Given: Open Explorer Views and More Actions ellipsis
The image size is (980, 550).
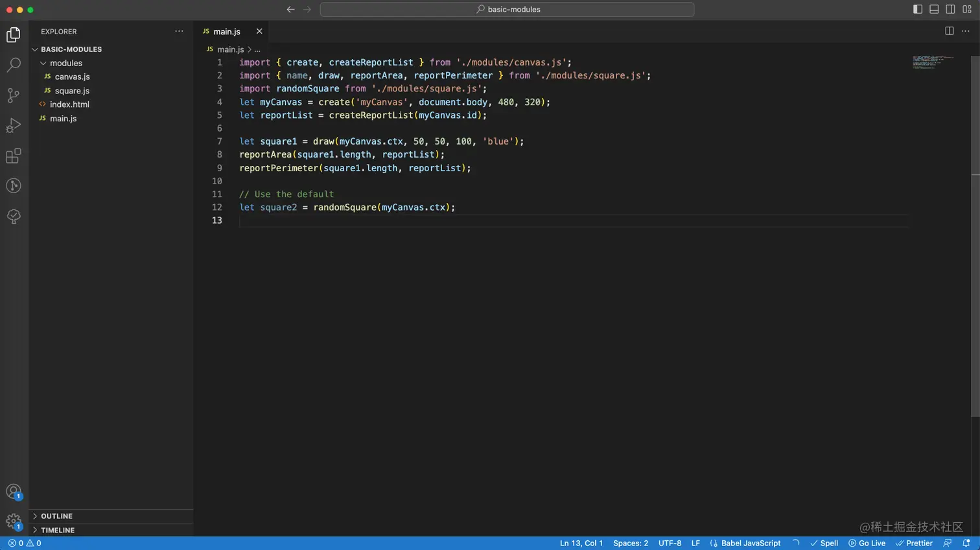Looking at the screenshot, I should pos(179,31).
